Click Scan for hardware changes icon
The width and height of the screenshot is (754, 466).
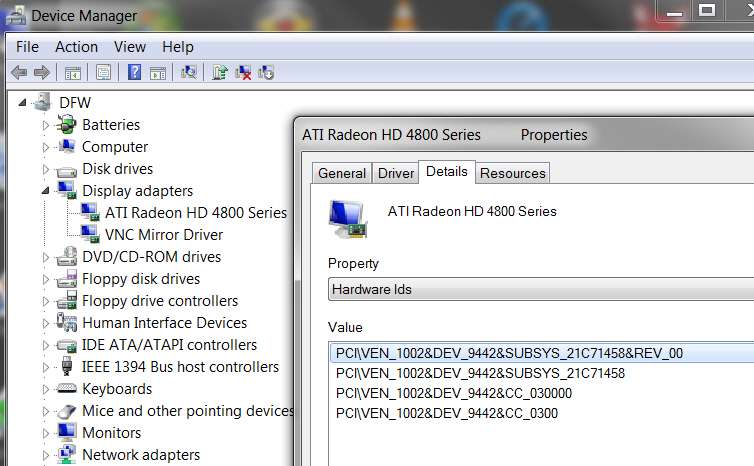pyautogui.click(x=188, y=73)
